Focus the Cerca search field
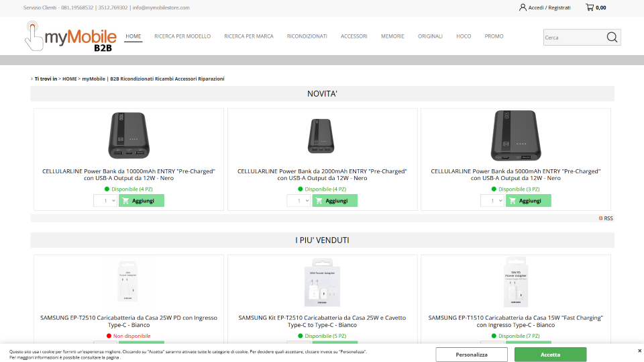 click(x=574, y=38)
